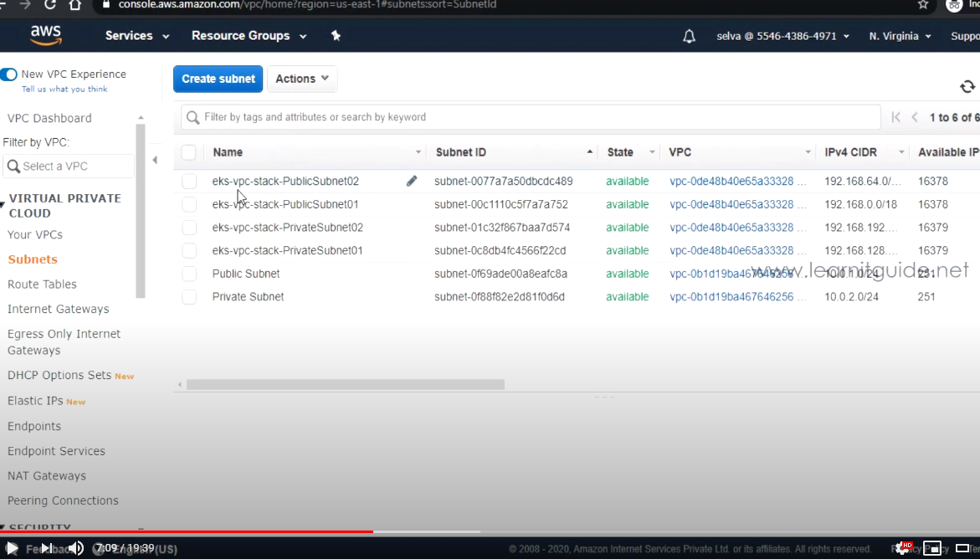Viewport: 980px width, 559px height.
Task: Go to Your VPCs
Action: [x=35, y=234]
